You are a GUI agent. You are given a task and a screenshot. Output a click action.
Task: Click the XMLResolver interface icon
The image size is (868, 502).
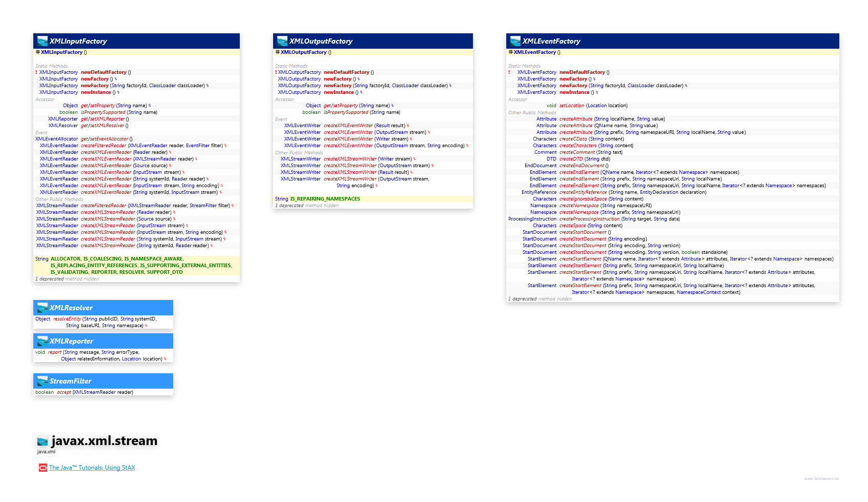click(43, 308)
